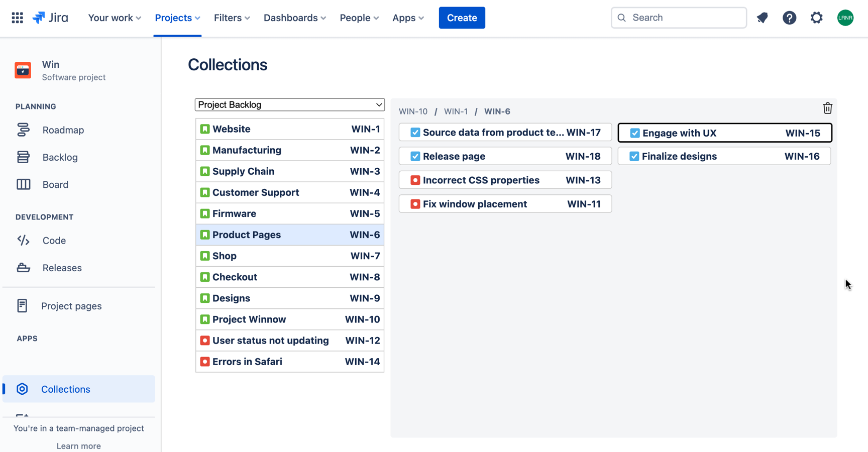Click the Finalize designs task checkbox icon

point(634,156)
